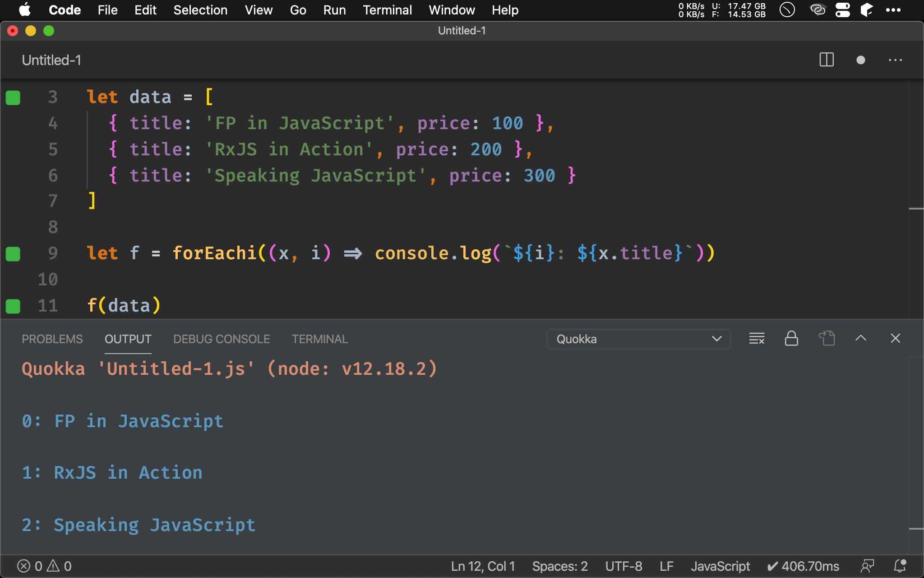
Task: Open the Go menu
Action: [x=298, y=10]
